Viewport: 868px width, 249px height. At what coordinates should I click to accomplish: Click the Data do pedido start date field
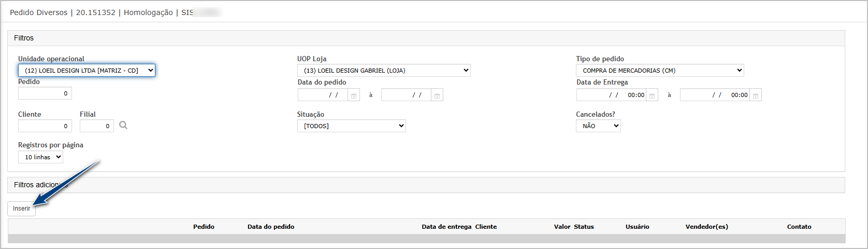pos(323,95)
